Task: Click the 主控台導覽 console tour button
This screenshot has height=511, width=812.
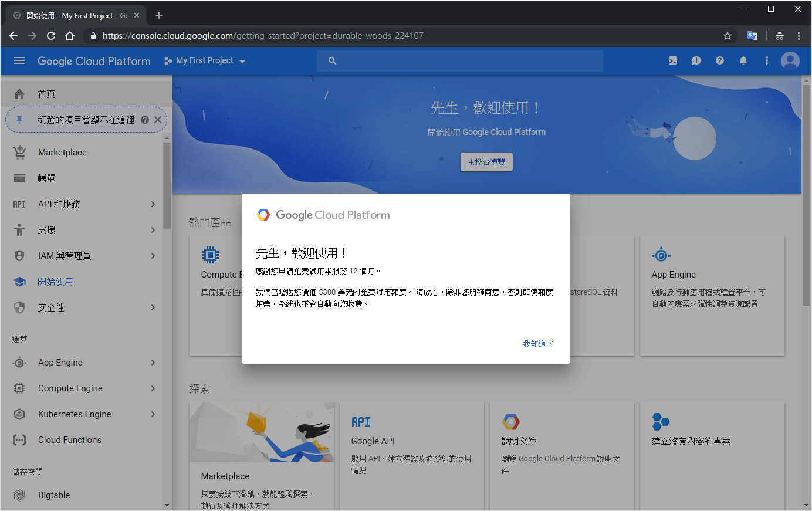Action: (x=486, y=162)
